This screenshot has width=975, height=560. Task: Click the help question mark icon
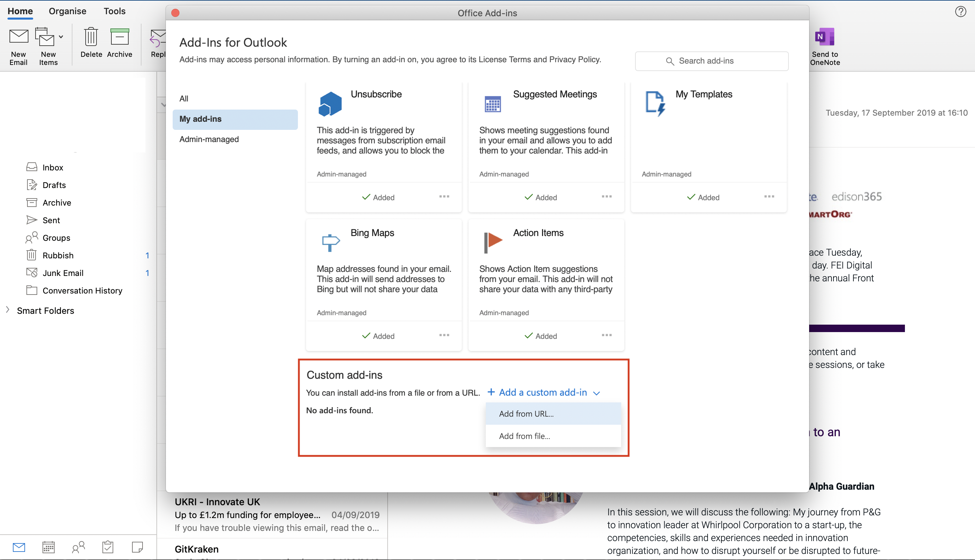pyautogui.click(x=960, y=11)
